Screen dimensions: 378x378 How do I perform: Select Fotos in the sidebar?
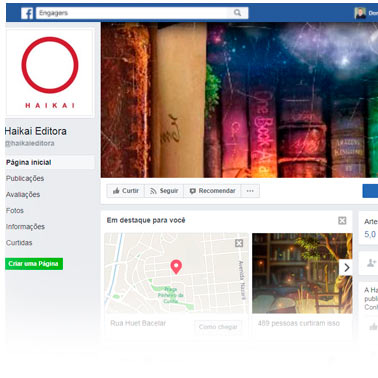tap(15, 210)
